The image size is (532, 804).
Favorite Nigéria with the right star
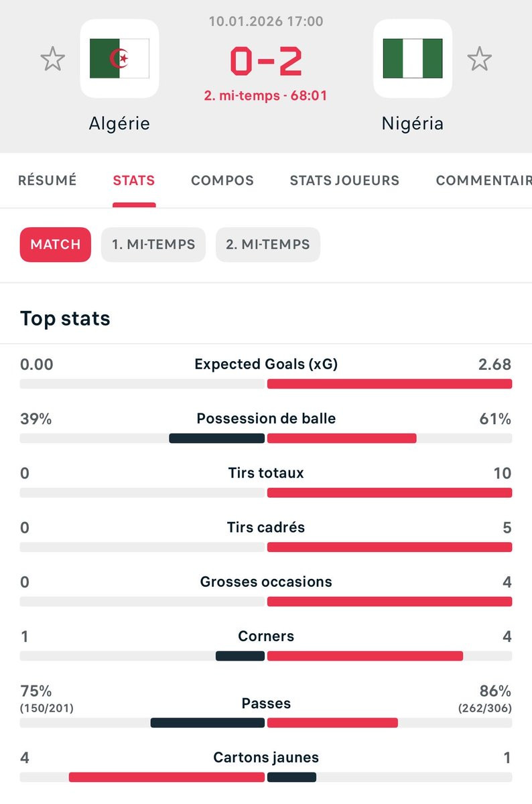click(x=479, y=59)
